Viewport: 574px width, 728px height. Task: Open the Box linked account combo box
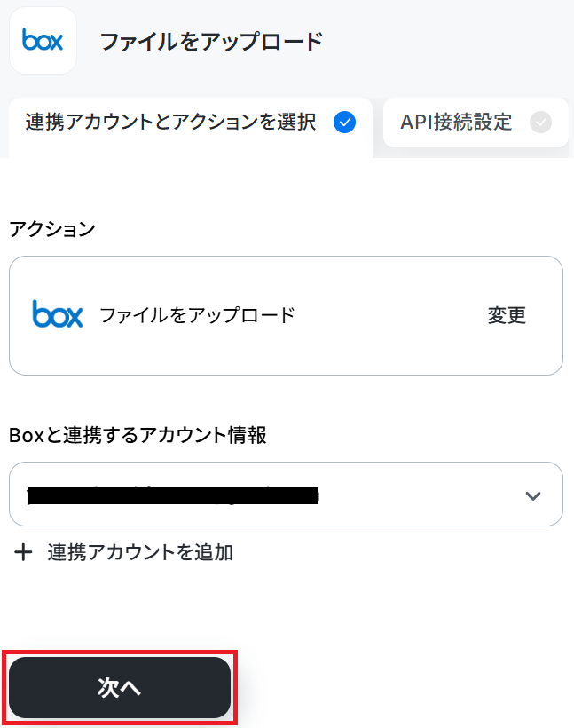point(286,494)
